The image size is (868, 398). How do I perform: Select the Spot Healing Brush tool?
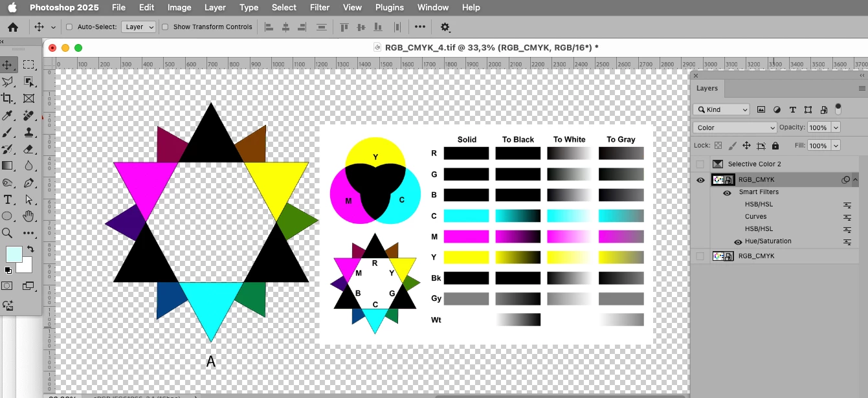(28, 115)
